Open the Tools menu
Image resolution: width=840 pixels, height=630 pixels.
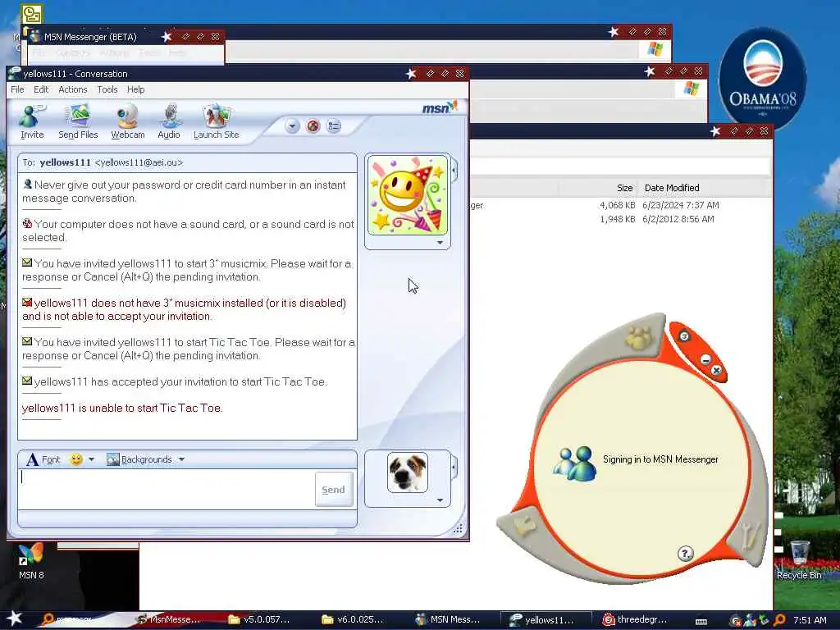point(107,89)
